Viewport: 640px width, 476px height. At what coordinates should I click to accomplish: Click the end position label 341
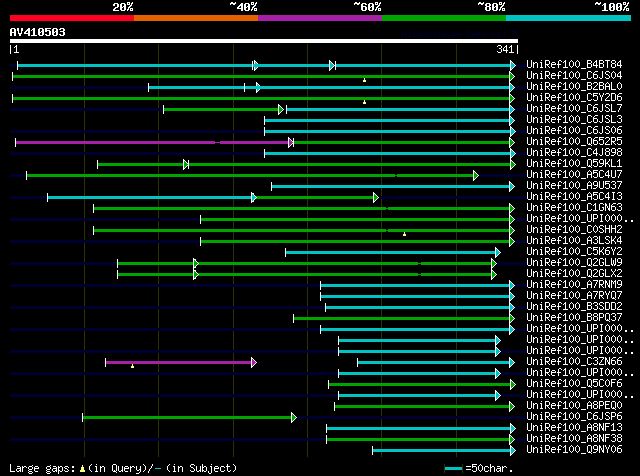click(x=505, y=49)
